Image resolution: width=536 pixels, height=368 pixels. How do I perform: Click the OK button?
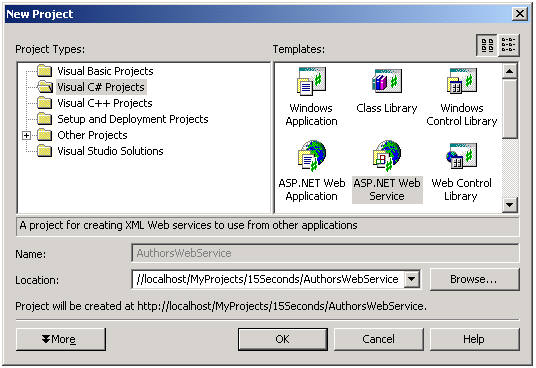point(283,339)
